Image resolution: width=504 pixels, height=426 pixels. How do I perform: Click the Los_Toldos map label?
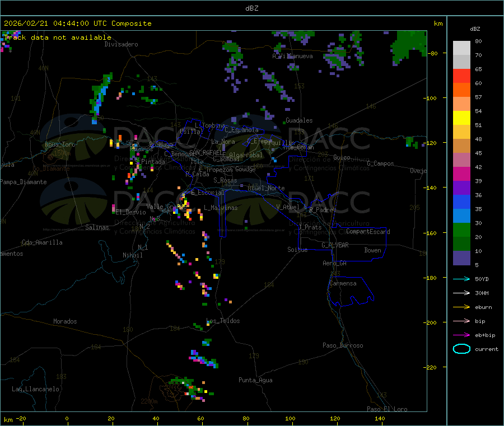223,321
